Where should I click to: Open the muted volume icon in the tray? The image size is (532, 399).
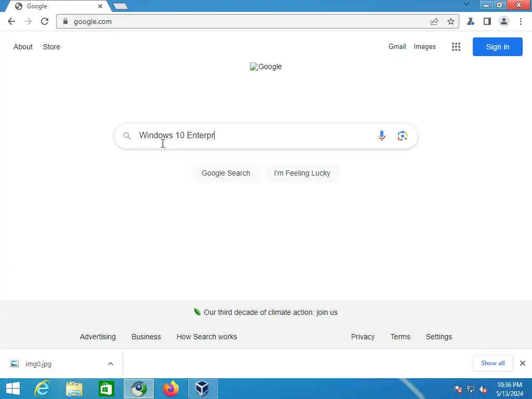click(483, 389)
